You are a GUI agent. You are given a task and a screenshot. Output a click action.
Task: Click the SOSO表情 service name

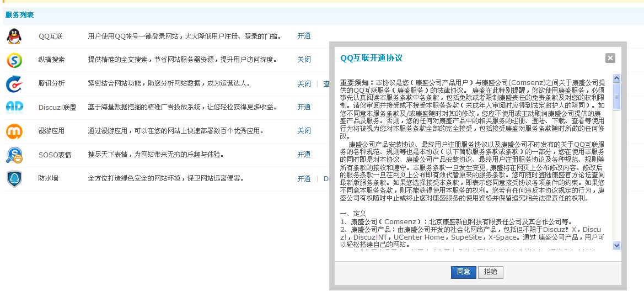pyautogui.click(x=55, y=155)
